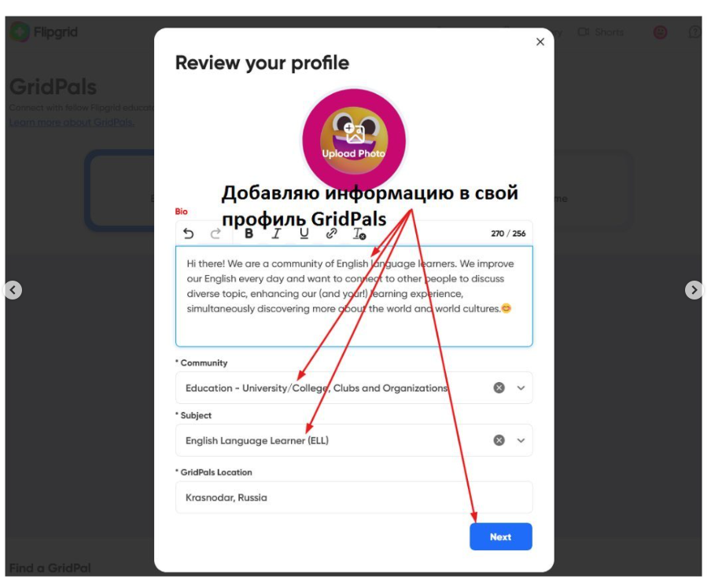Upload a profile photo
This screenshot has width=711, height=588.
tap(354, 140)
